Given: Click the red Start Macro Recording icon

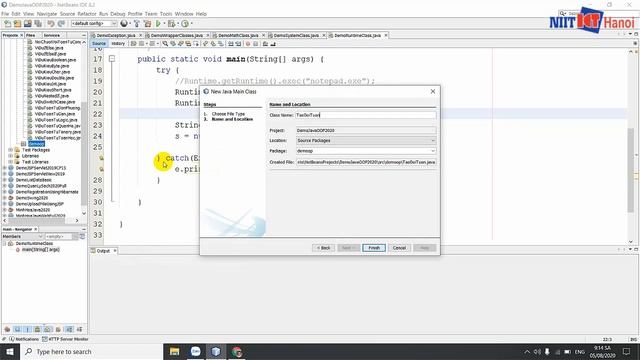Looking at the screenshot, I should 248,44.
